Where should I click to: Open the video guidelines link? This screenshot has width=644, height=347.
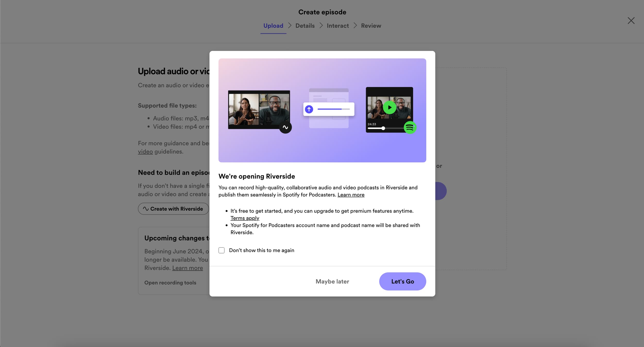point(145,152)
